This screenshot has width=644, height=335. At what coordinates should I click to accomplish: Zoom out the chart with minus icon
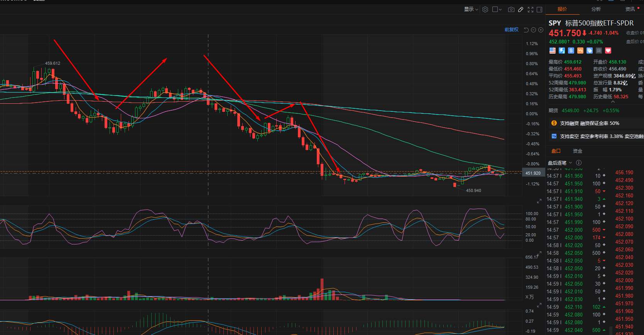pos(534,30)
